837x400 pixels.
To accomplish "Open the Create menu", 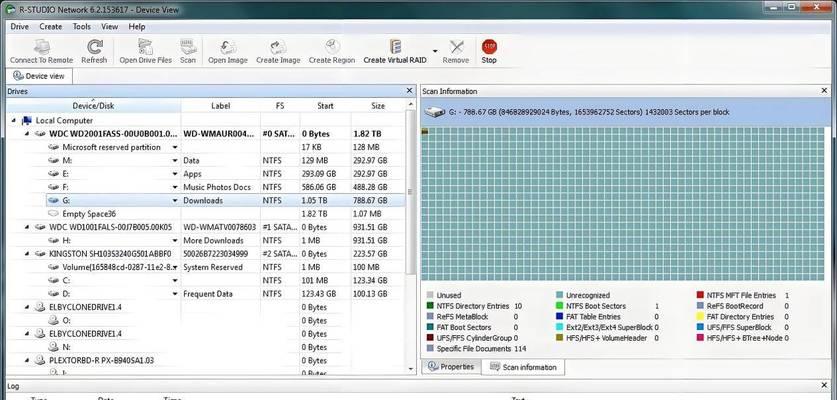I will point(51,26).
